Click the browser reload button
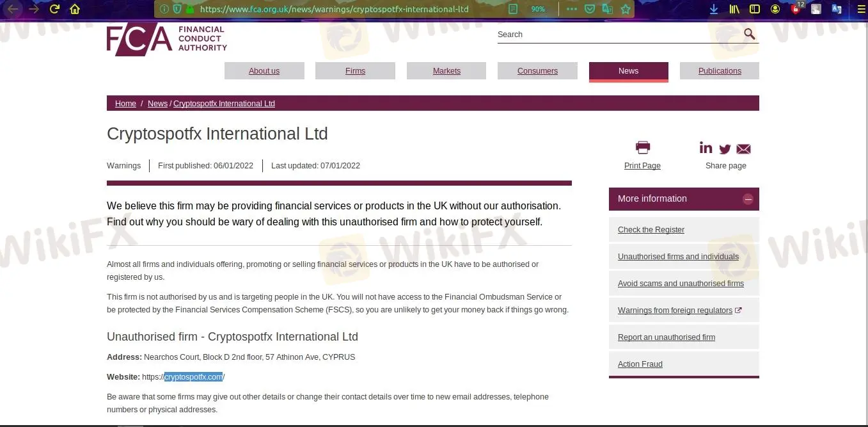The height and width of the screenshot is (427, 868). [x=54, y=9]
